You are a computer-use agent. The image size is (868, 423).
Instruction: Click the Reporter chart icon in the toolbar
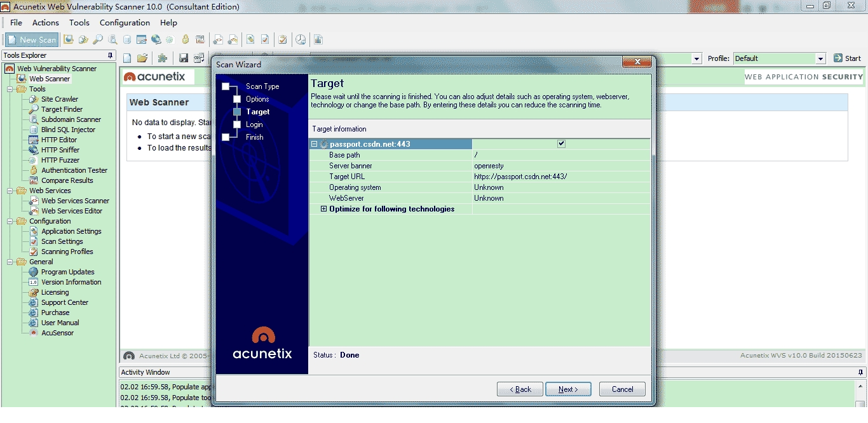tap(318, 39)
